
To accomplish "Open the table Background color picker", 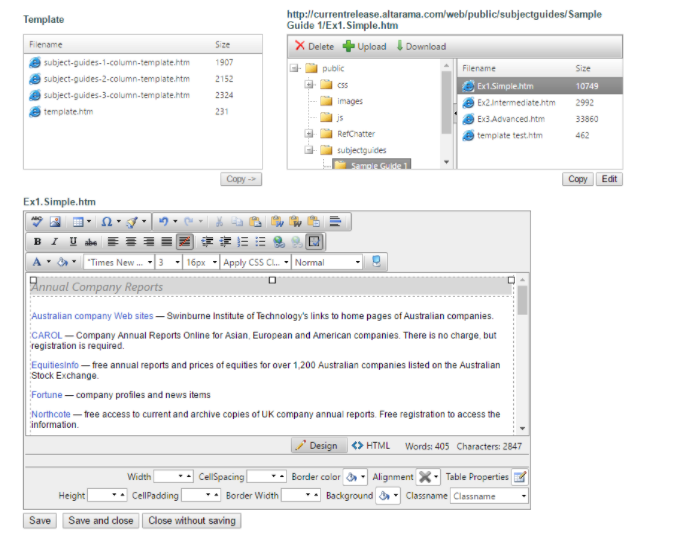I will (388, 496).
